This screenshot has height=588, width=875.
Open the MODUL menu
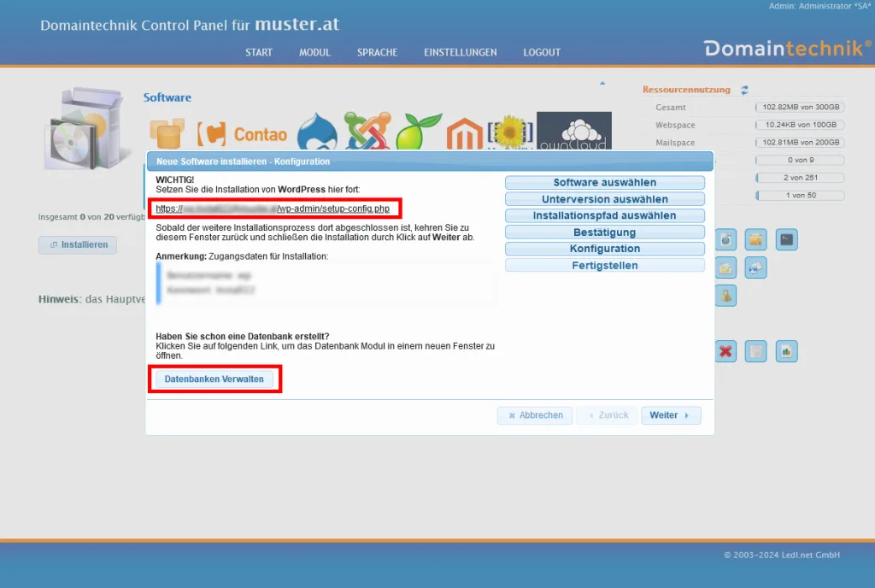pyautogui.click(x=314, y=52)
